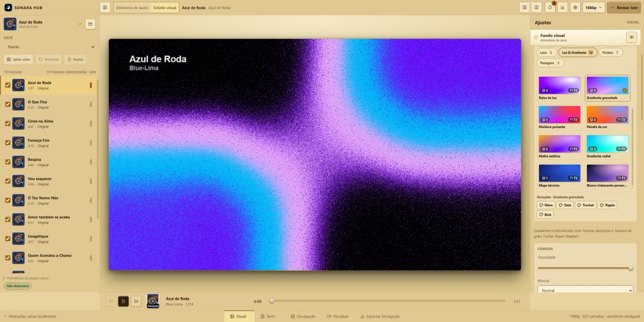Skip to next track
Viewport: 644px width, 322px height.
click(136, 302)
